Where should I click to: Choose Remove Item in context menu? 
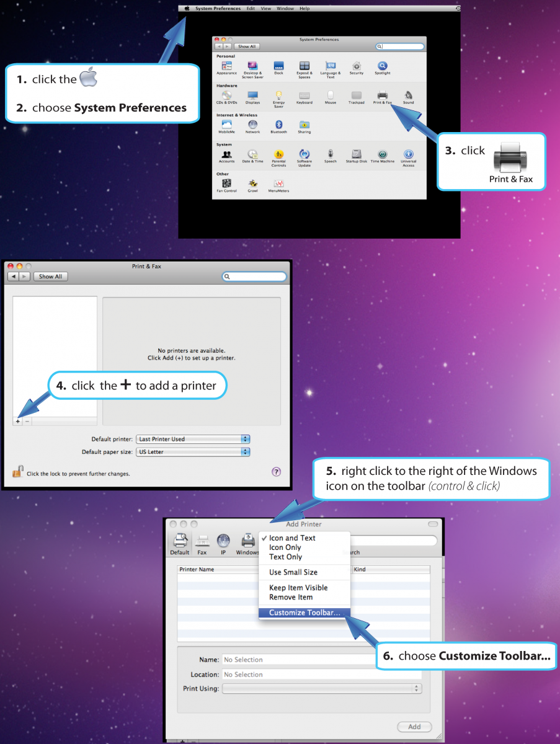[x=304, y=597]
